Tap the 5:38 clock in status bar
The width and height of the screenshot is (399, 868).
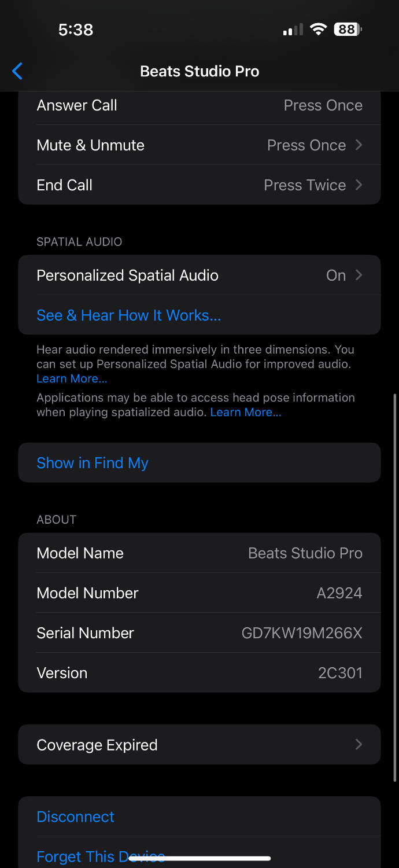(x=76, y=30)
